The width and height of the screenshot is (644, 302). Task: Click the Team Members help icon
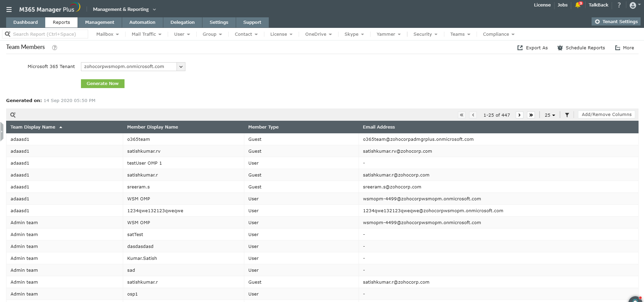[54, 48]
